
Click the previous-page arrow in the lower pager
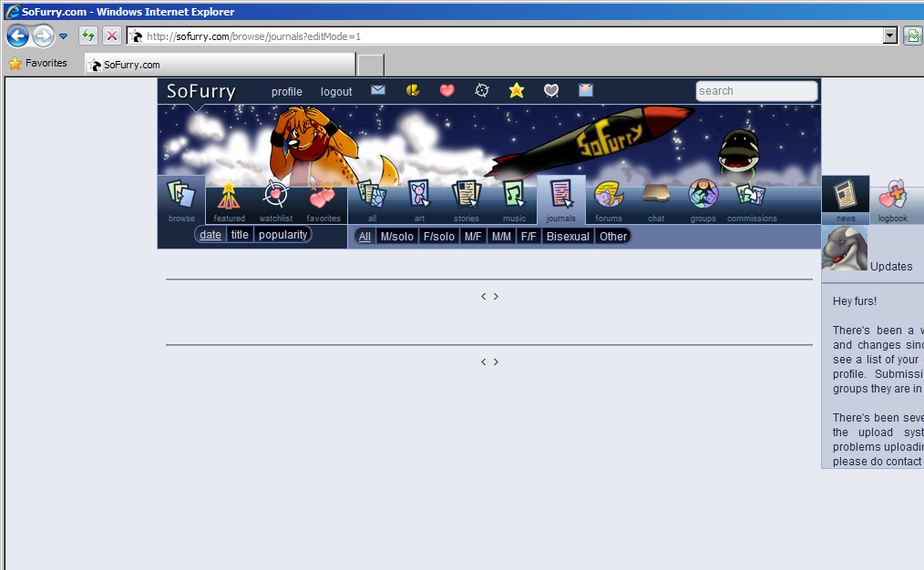483,361
